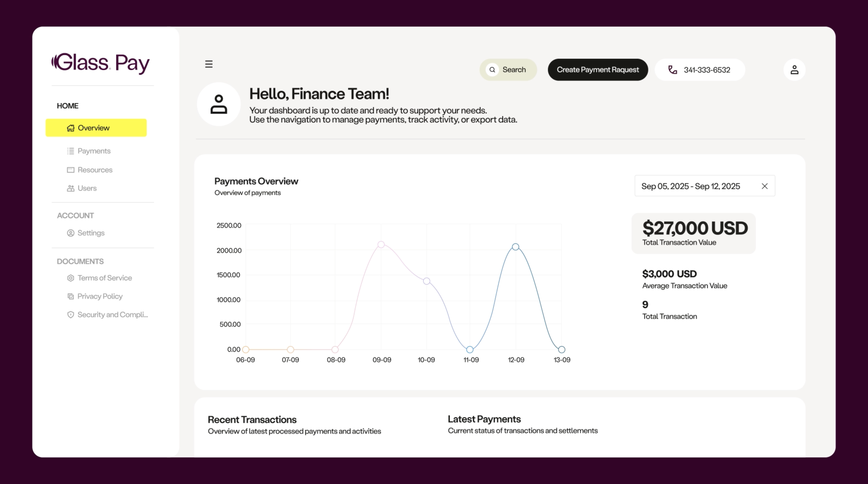Click the Users icon in the sidebar
868x484 pixels.
pos(71,188)
